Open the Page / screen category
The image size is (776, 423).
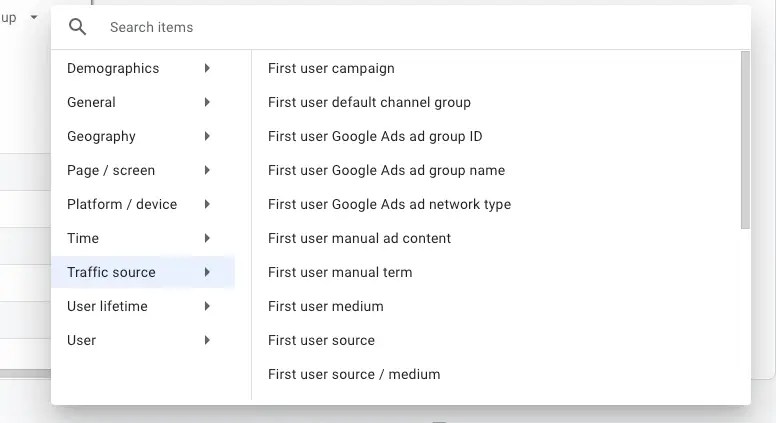point(111,170)
